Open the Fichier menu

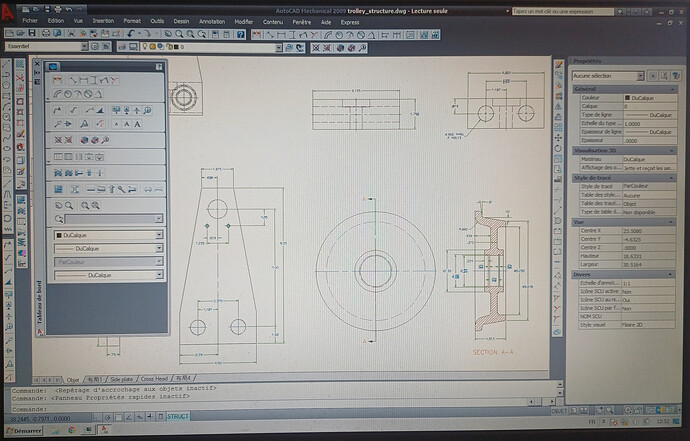[30, 21]
